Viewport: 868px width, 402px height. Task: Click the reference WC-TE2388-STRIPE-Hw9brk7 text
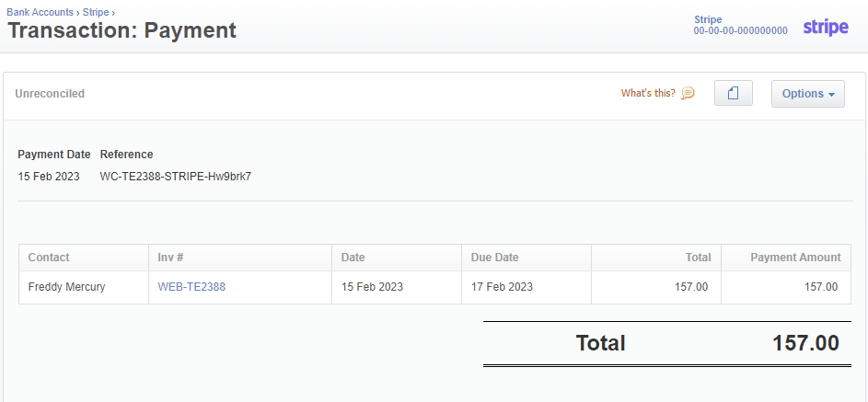pyautogui.click(x=176, y=177)
